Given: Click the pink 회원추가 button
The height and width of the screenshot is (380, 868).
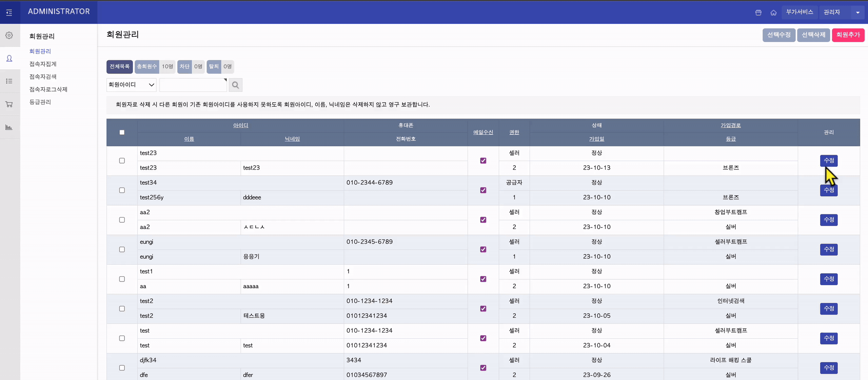Looking at the screenshot, I should (848, 35).
